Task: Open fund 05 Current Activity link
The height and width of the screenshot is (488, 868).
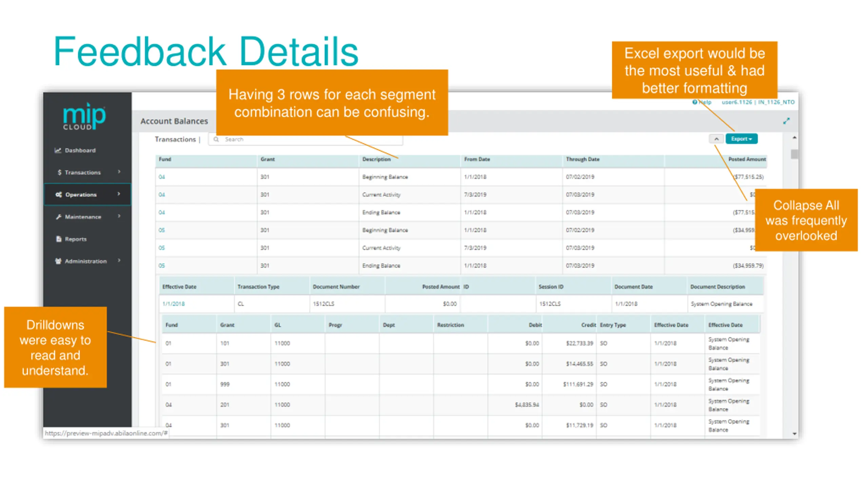Action: 162,248
